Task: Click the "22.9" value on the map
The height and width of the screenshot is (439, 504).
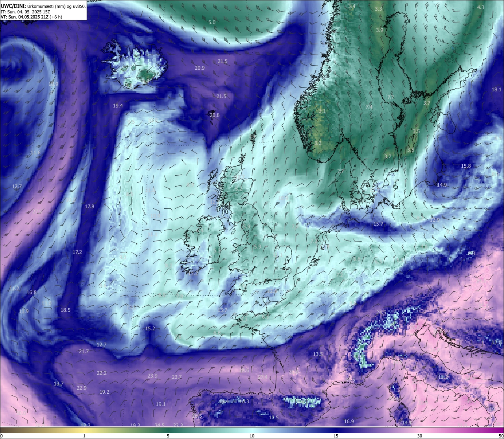Action: coord(82,388)
